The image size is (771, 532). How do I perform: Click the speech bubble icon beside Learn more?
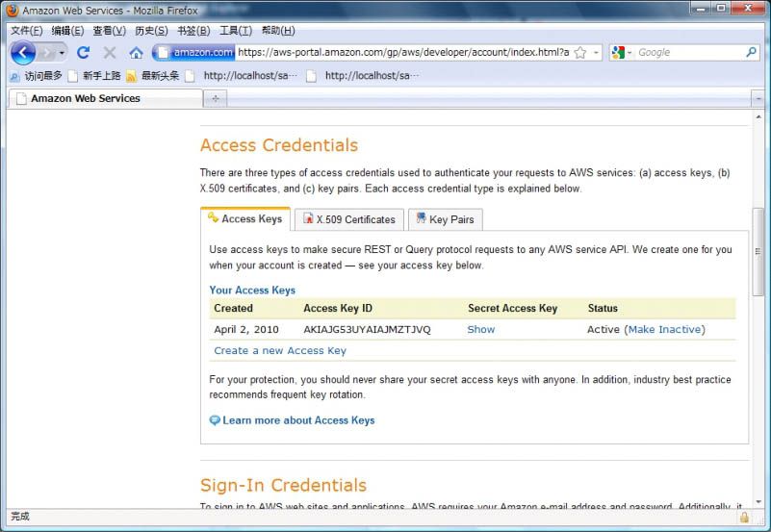coord(215,420)
